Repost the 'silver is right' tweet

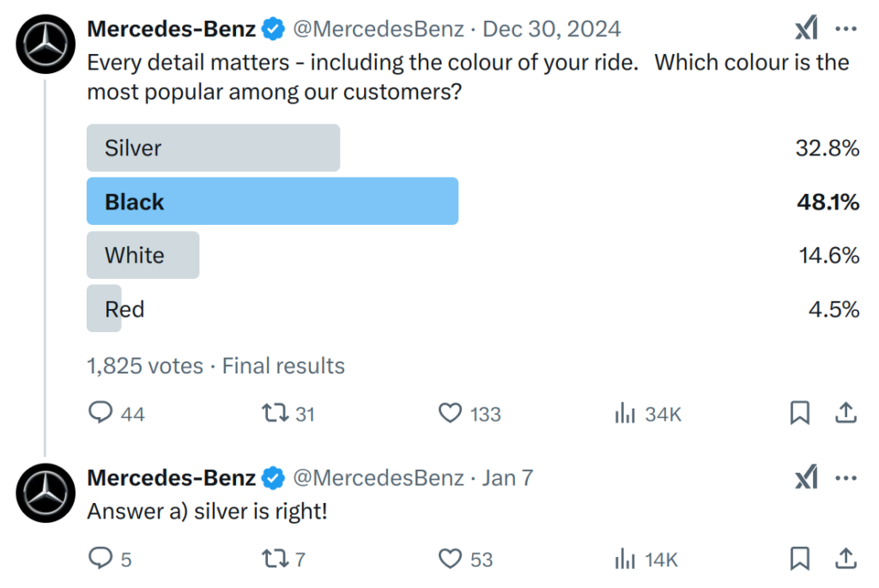tap(275, 559)
